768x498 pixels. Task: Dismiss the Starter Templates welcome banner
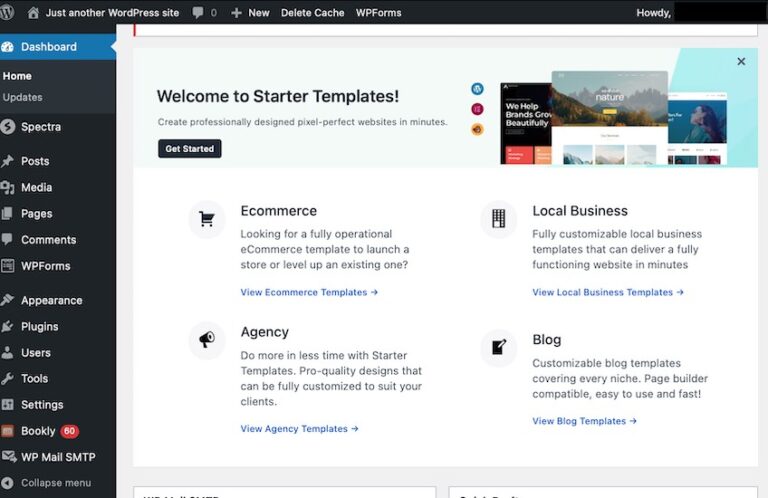741,62
